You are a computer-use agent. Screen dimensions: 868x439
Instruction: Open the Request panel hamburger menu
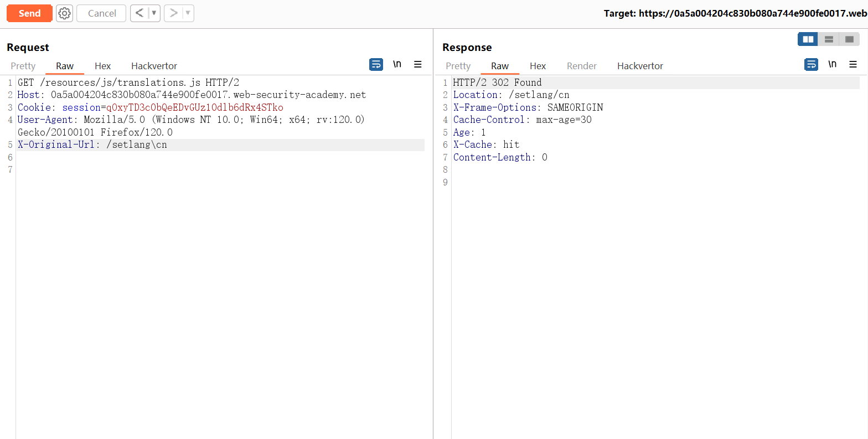(418, 65)
